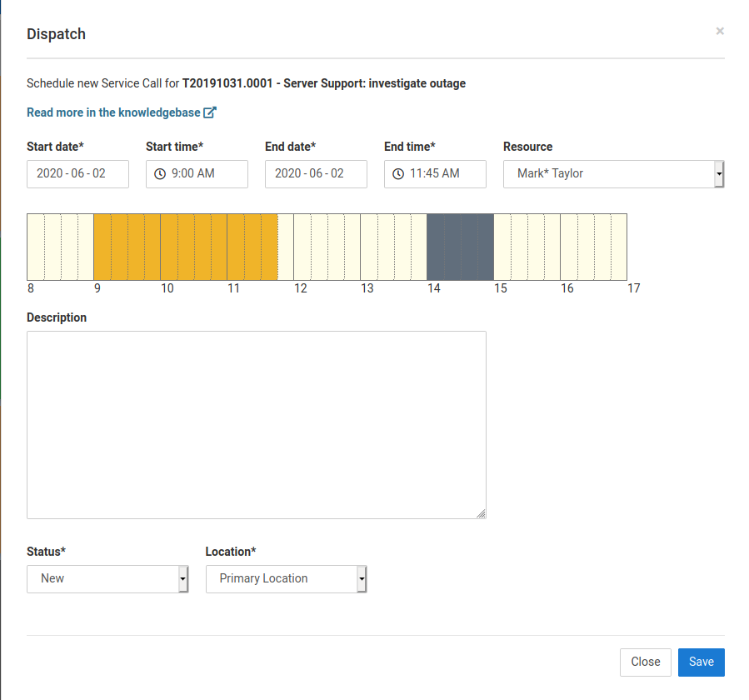Click the Close button

tap(646, 662)
